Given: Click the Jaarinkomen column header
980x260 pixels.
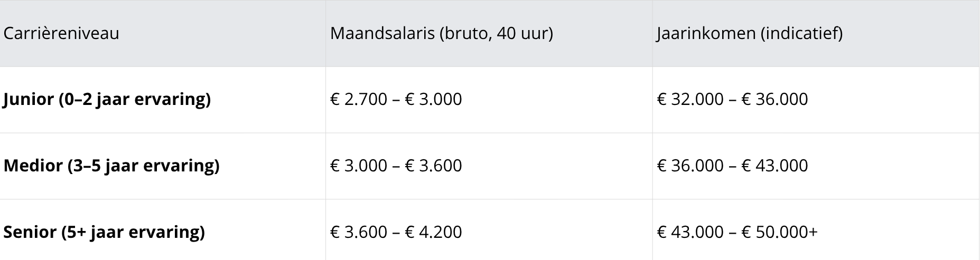Looking at the screenshot, I should point(750,33).
